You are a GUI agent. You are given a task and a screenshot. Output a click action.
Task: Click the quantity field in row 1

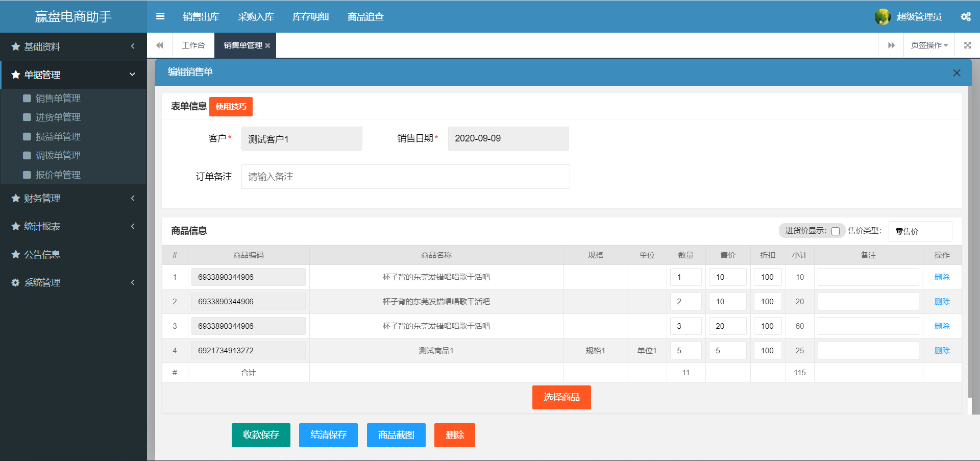click(686, 277)
